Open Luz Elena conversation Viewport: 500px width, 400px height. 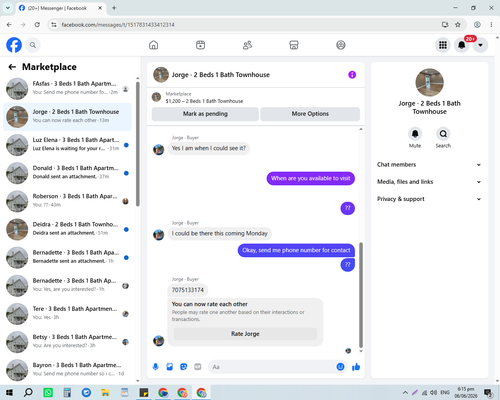(x=68, y=145)
